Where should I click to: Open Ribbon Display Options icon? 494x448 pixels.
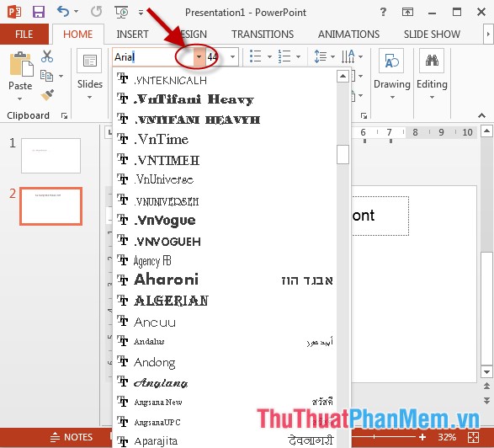click(x=407, y=13)
